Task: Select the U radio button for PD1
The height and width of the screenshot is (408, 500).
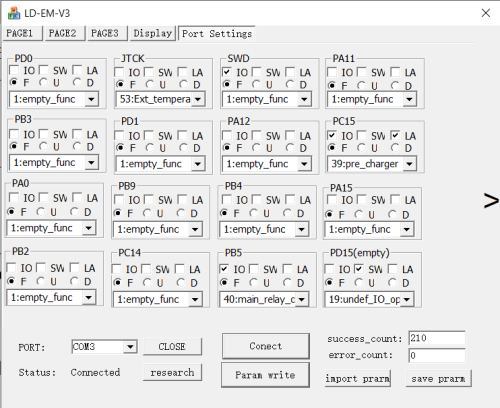Action: (150, 147)
